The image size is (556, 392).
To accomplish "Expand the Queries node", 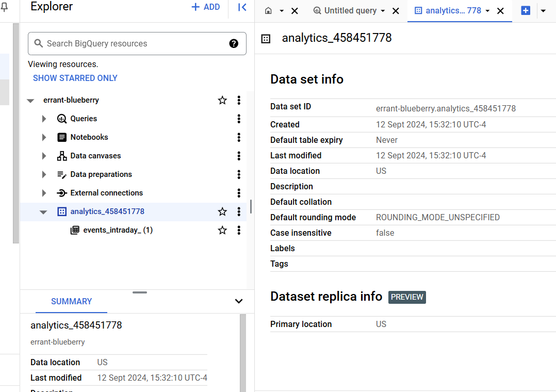I will [44, 119].
